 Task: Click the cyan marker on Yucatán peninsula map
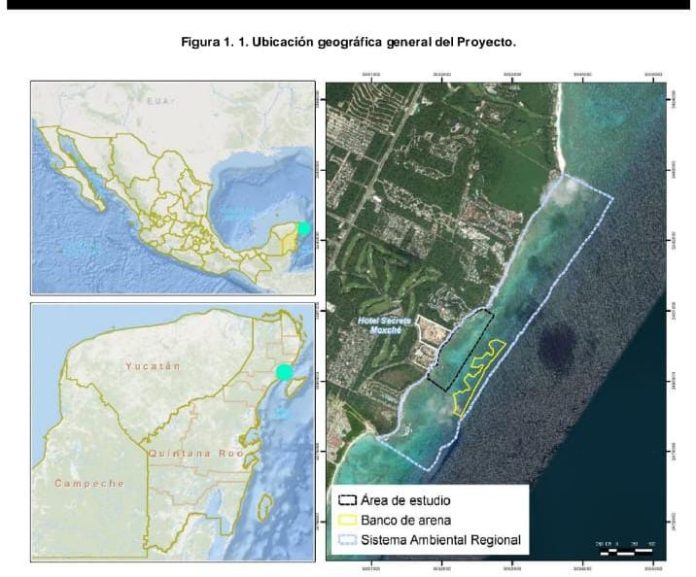tap(285, 372)
